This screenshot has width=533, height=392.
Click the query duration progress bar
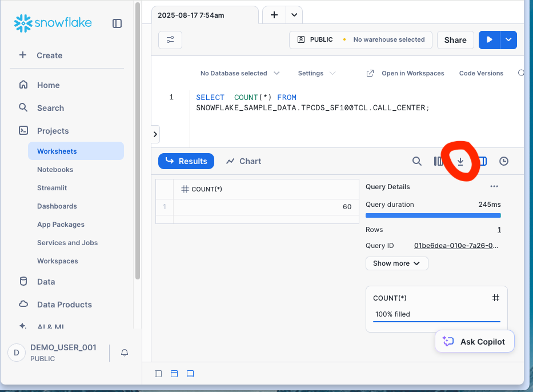pyautogui.click(x=432, y=215)
